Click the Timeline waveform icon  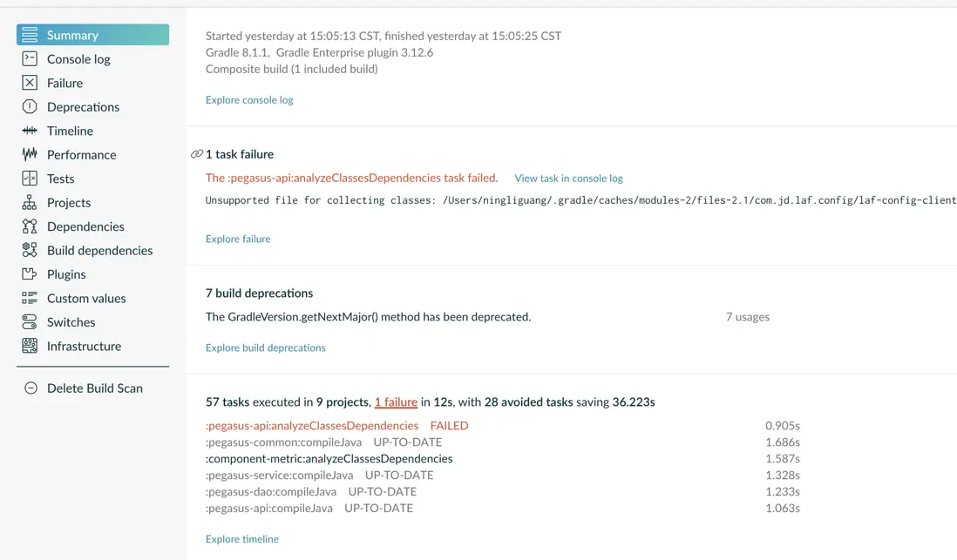point(30,131)
